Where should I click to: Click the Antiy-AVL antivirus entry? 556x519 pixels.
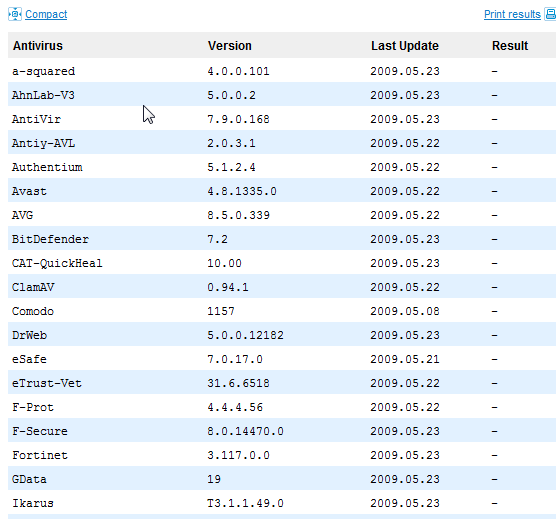click(44, 143)
